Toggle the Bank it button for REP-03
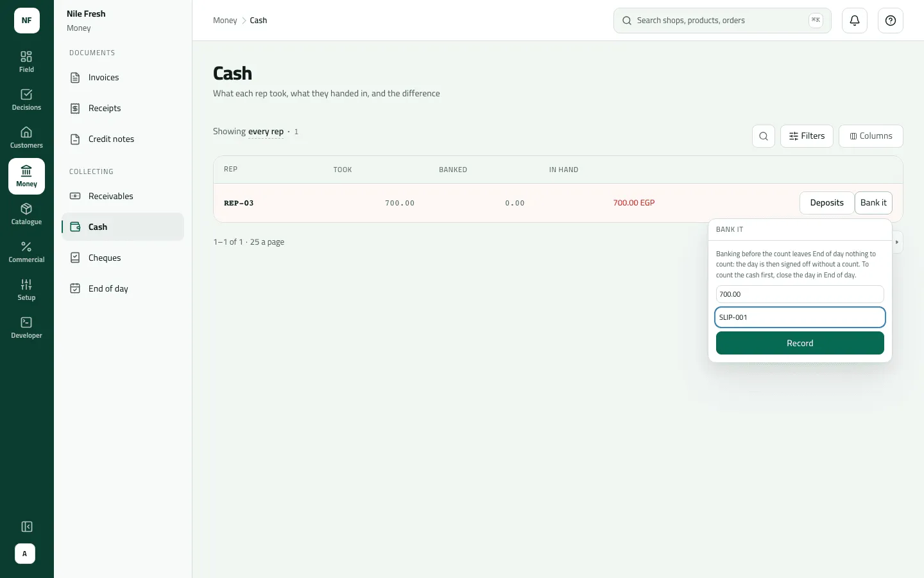The image size is (924, 578). pos(873,203)
